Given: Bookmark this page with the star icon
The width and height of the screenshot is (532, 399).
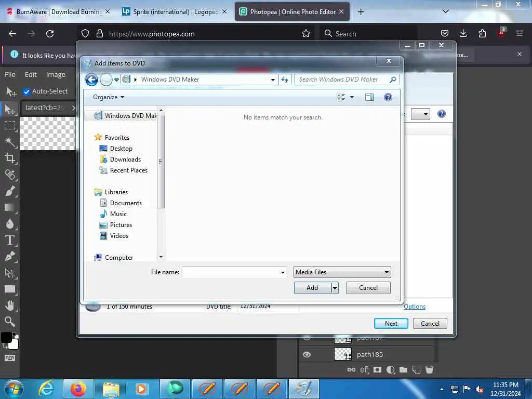Looking at the screenshot, I should click(305, 34).
